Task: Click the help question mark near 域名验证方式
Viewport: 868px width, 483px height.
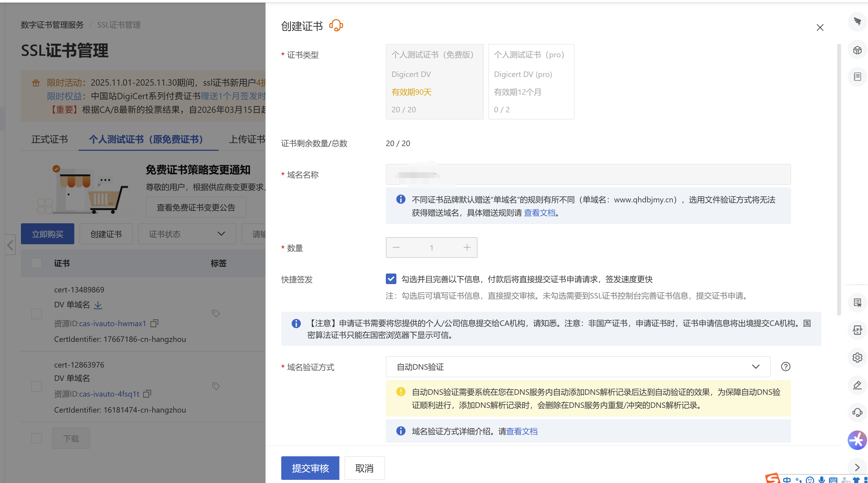Action: click(x=785, y=366)
